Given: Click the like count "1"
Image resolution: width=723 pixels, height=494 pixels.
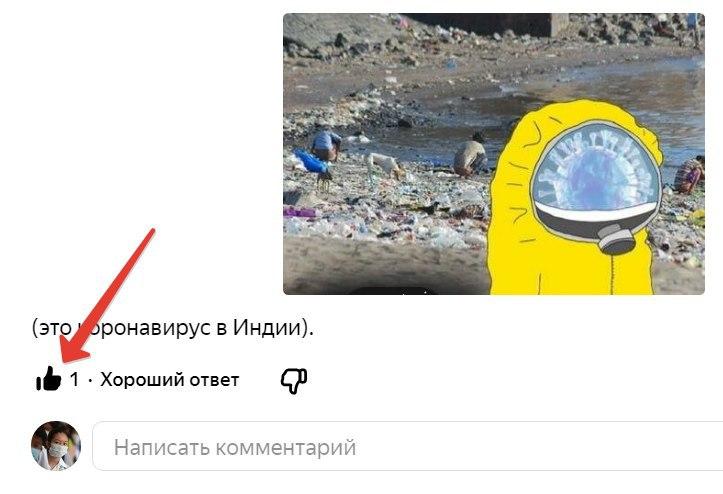Looking at the screenshot, I should click(x=74, y=380).
